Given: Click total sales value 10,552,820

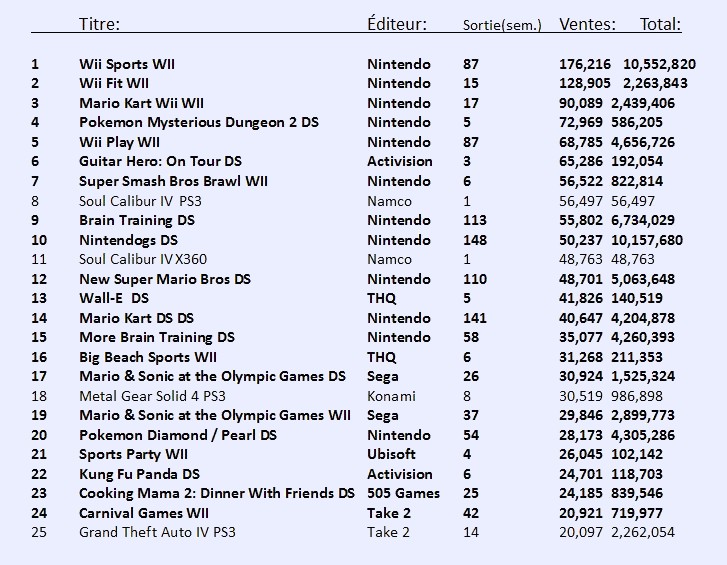Looking at the screenshot, I should 659,64.
